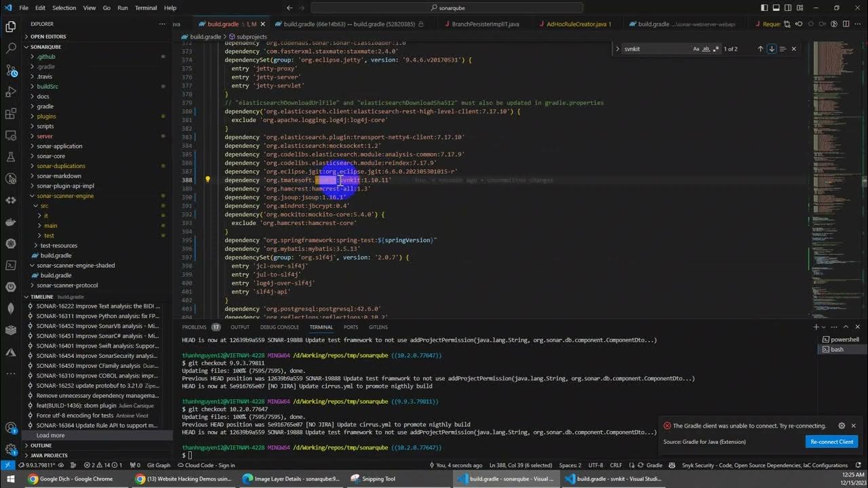Viewport: 868px width, 488px height.
Task: Open the Kubernetes wheel icon in activity bar
Action: point(11,243)
